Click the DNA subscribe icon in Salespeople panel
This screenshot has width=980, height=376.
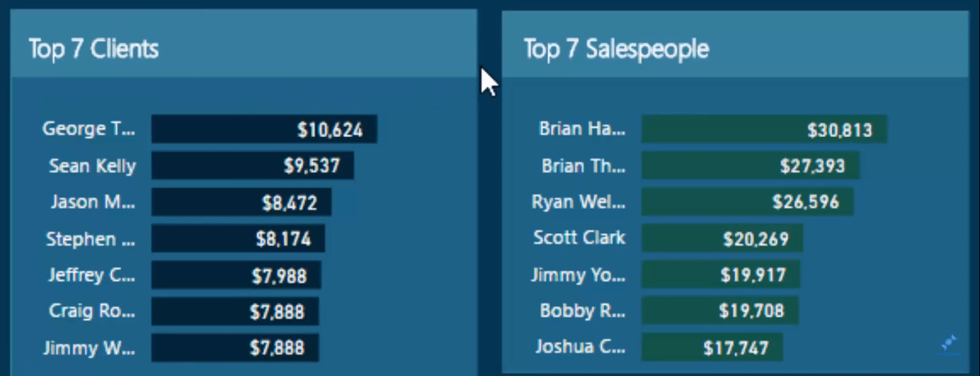point(948,344)
